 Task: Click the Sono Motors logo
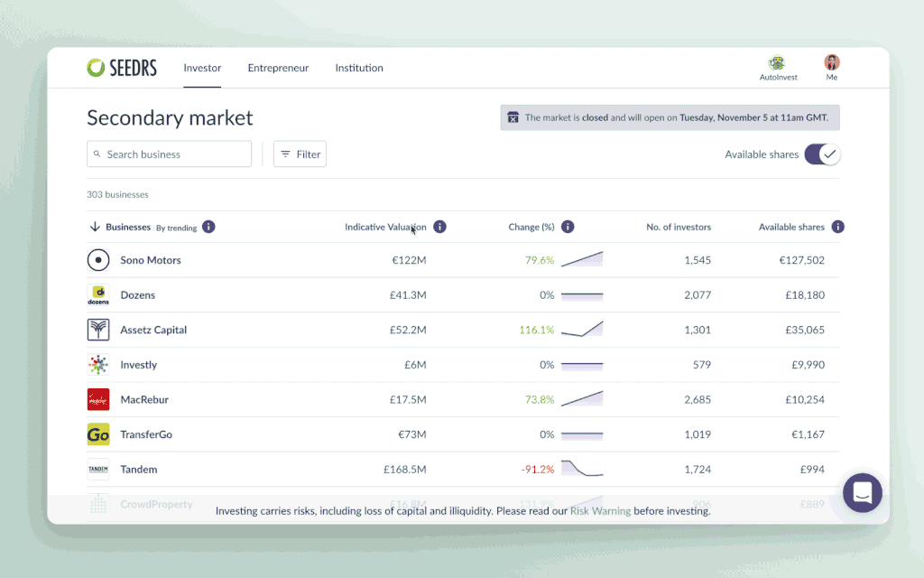point(98,260)
